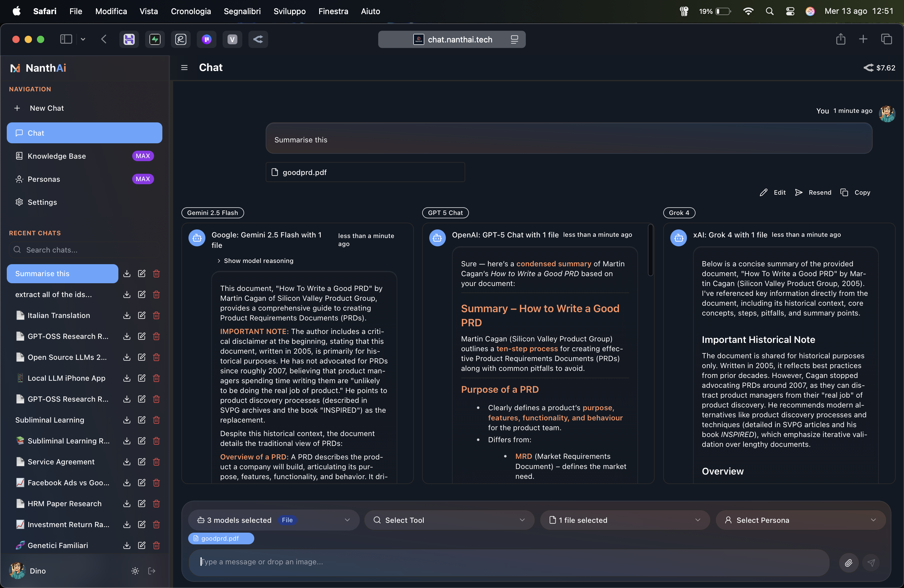Viewport: 904px width, 588px height.
Task: Rename the Service Agreement chat via pencil icon
Action: 141,462
